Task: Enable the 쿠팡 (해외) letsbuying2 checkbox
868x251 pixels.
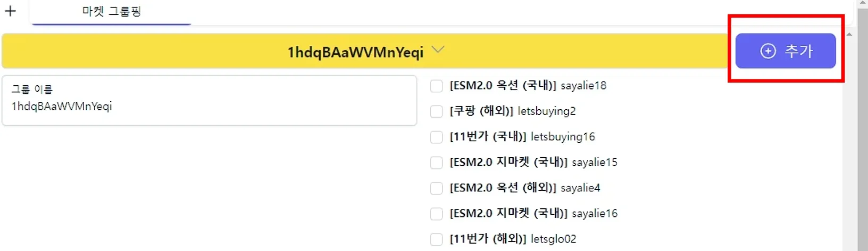Action: click(x=436, y=111)
